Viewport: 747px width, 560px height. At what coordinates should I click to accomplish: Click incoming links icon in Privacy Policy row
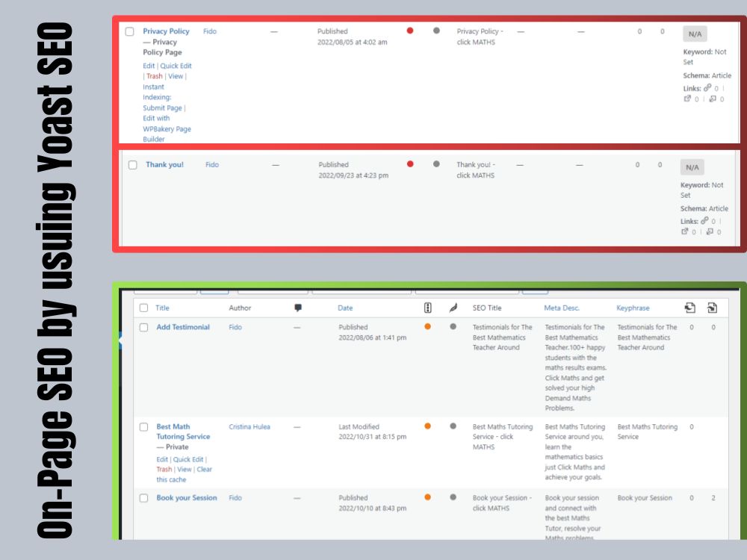point(713,99)
